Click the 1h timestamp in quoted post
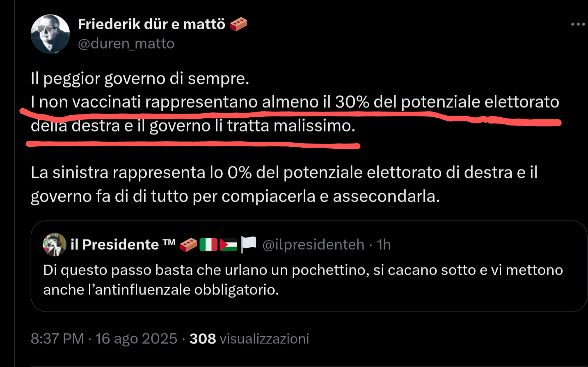Viewport: 588px width, 367px height. click(x=384, y=245)
